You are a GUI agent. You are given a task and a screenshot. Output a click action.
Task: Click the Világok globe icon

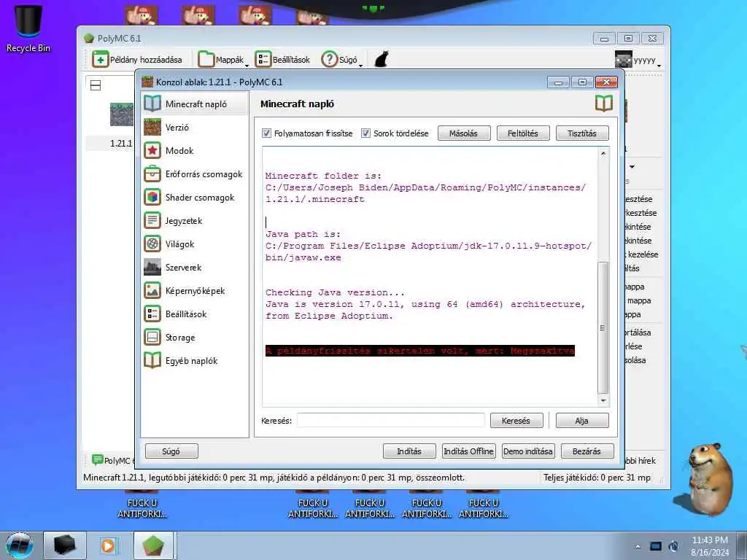[x=152, y=244]
